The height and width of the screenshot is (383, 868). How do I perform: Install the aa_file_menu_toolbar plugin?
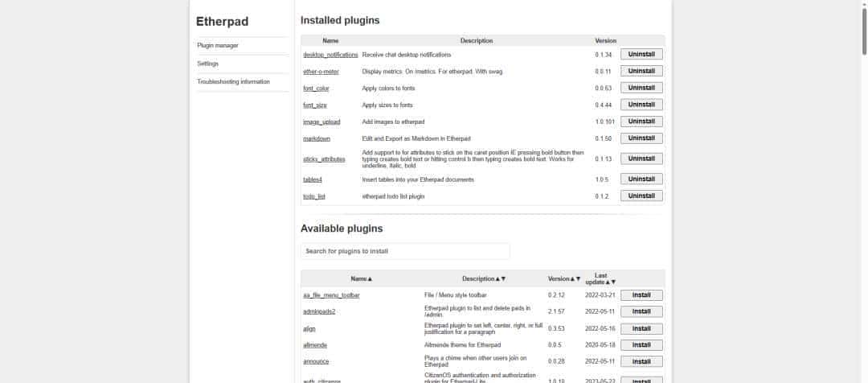641,295
